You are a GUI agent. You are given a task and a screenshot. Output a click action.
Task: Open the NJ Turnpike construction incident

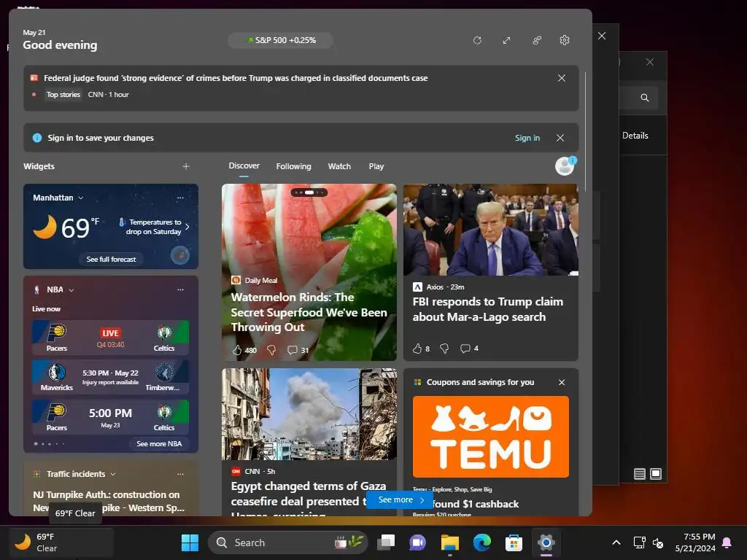tap(109, 501)
